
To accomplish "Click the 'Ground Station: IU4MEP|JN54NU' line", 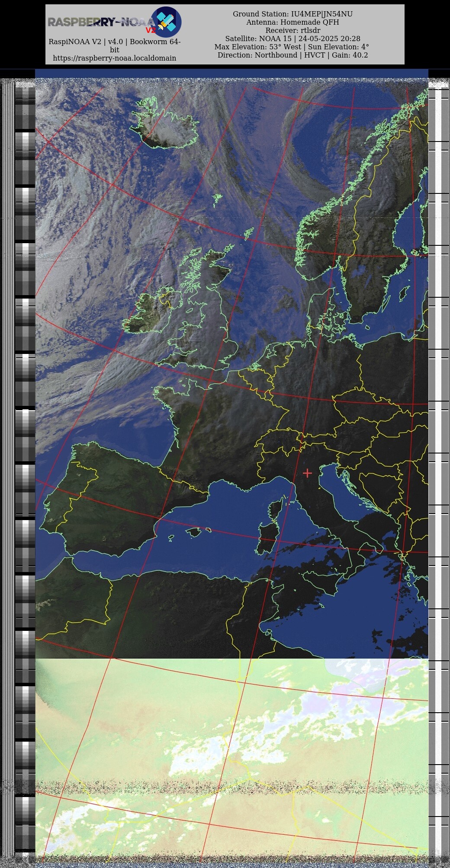I will point(292,14).
